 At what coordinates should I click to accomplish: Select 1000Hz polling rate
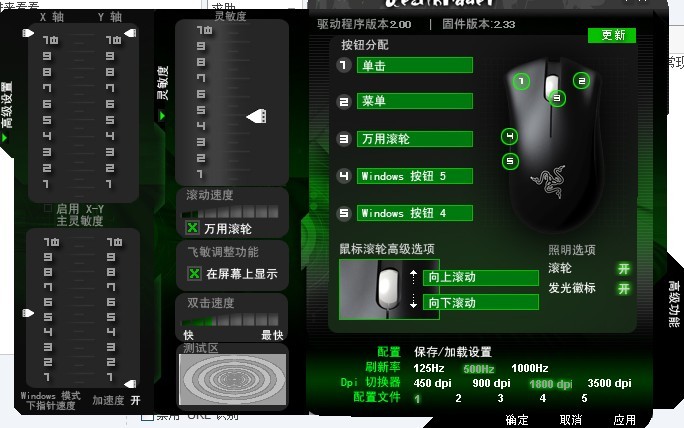[530, 368]
